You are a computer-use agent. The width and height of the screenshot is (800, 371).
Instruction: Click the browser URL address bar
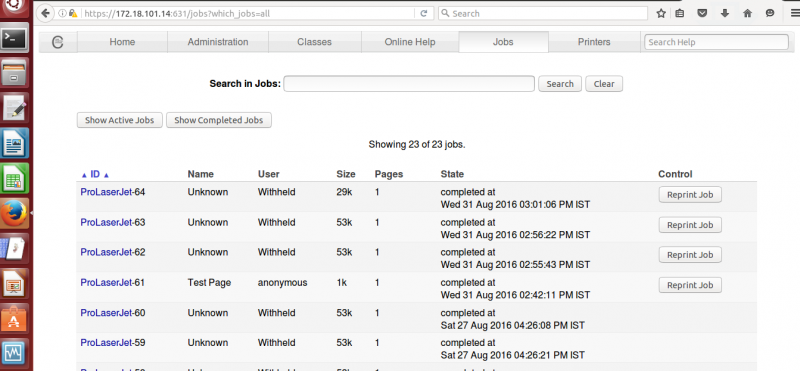click(248, 14)
